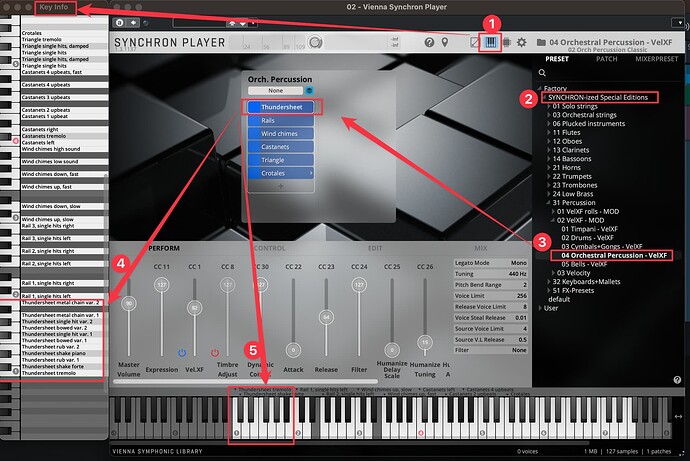This screenshot has height=461, width=690.
Task: Select 04 Orchestral Percussion - VelXF preset
Action: pyautogui.click(x=613, y=255)
